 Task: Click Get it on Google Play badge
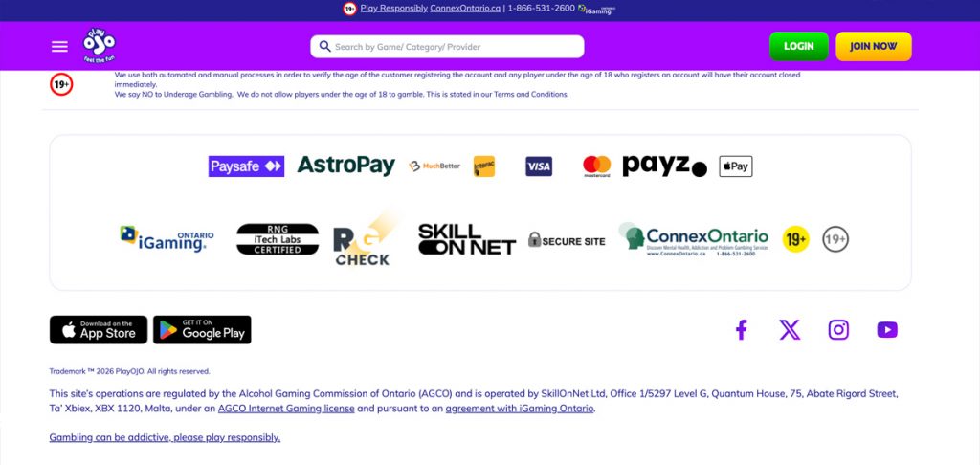tap(202, 329)
